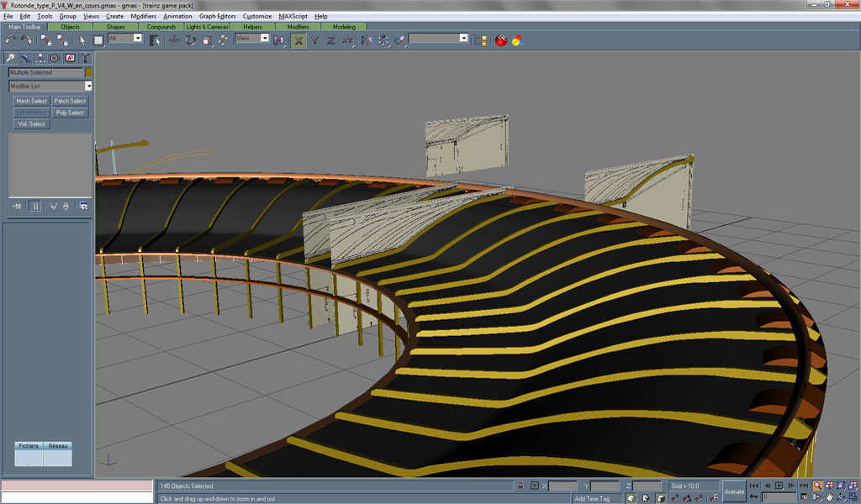The image size is (861, 504).
Task: Open the Hierarchy command panel tab
Action: [40, 58]
